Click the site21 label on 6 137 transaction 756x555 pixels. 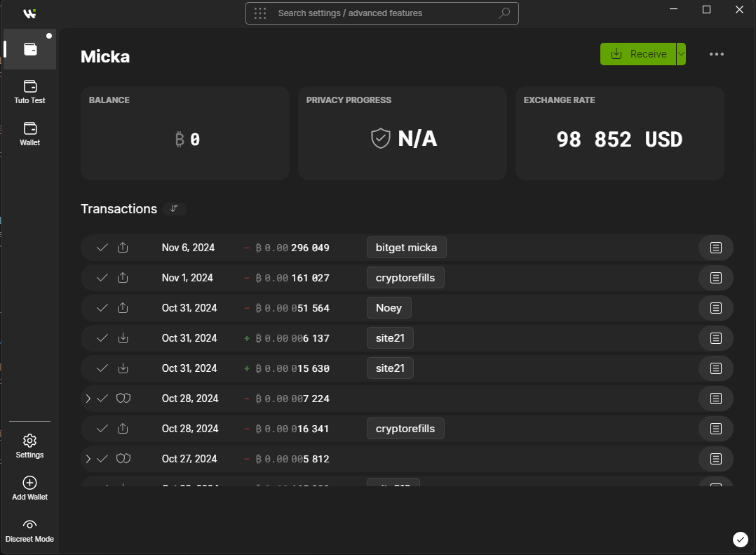[390, 338]
